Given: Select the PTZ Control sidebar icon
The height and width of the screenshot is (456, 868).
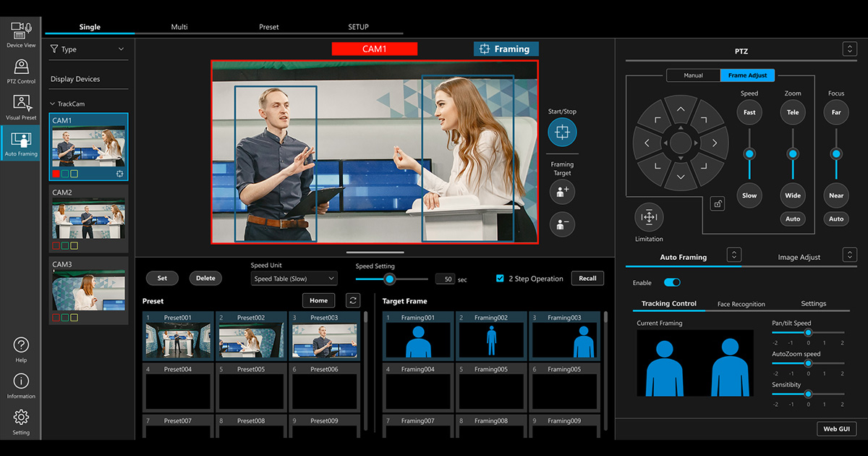Looking at the screenshot, I should click(x=21, y=70).
